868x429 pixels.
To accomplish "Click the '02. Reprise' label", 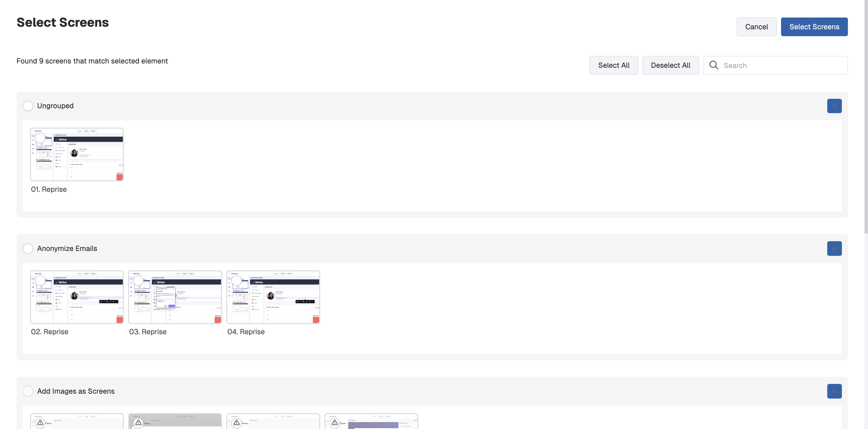I will [x=50, y=332].
